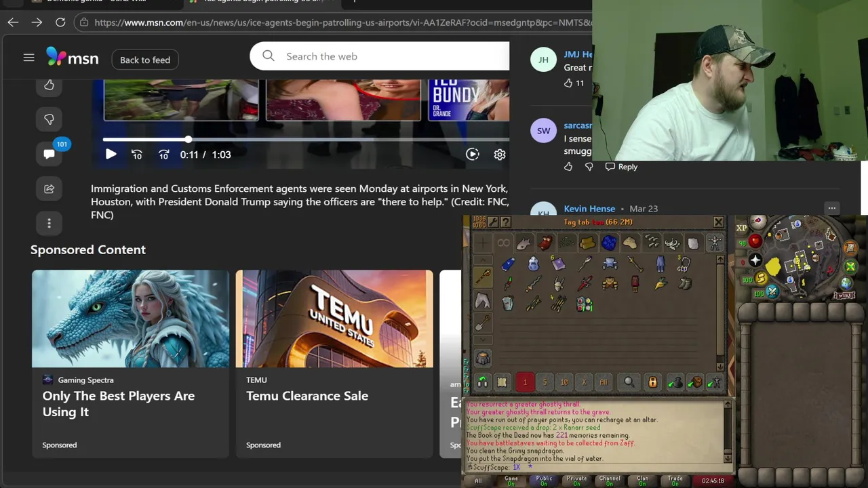868x488 pixels.
Task: Toggle quick prayers orb
Action: (755, 260)
